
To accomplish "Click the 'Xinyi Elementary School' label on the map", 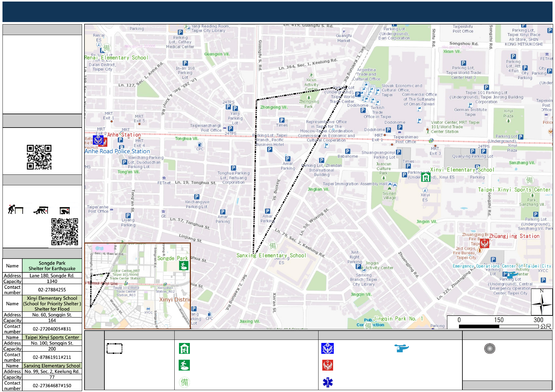I will click(x=462, y=170).
